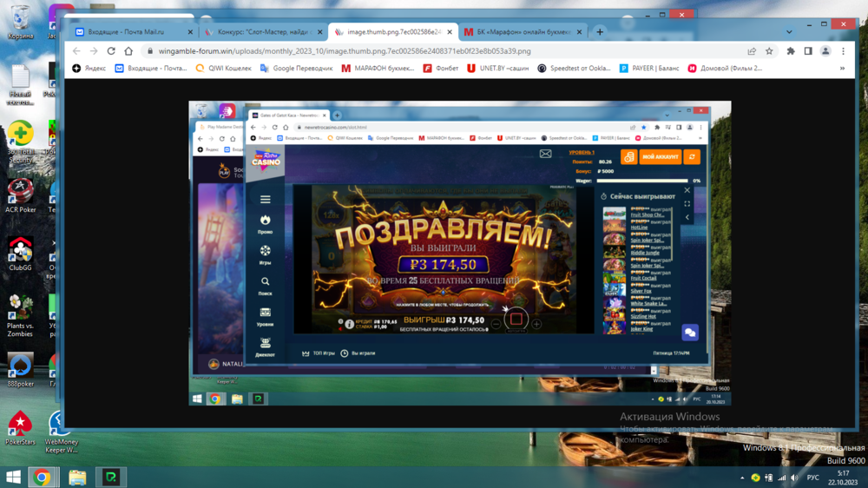This screenshot has height=488, width=868.
Task: Click the share page icon in address bar
Action: click(x=752, y=51)
